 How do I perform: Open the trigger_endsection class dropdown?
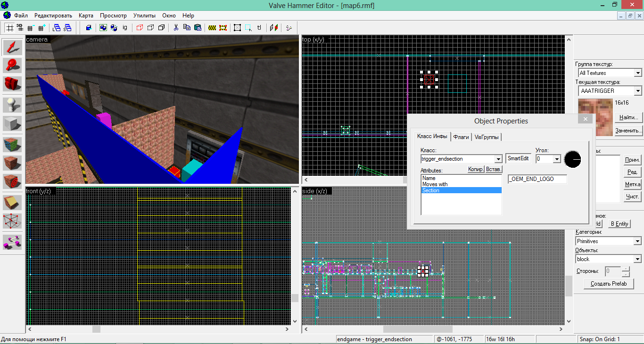[498, 159]
